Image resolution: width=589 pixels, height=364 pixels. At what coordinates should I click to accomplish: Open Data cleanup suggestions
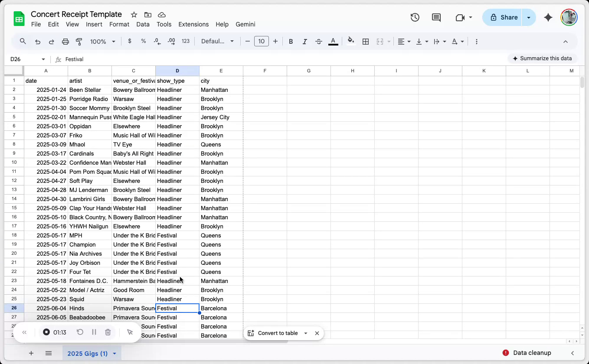527,353
